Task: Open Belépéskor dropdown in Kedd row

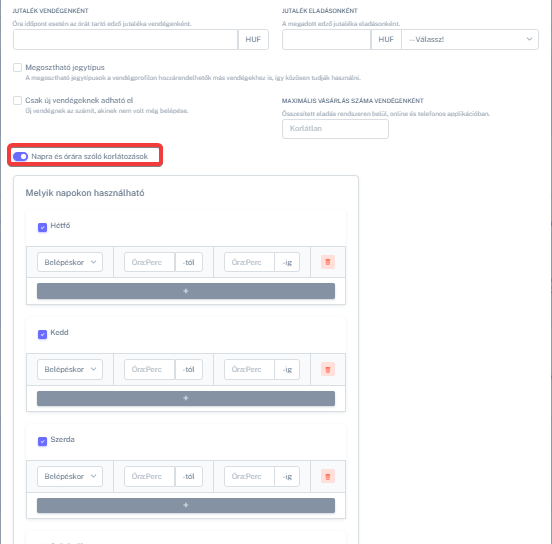Action: tap(70, 369)
